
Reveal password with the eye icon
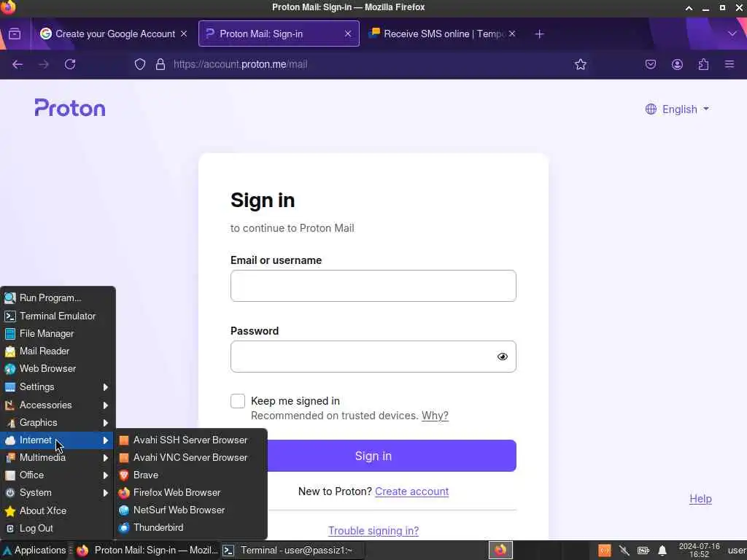pyautogui.click(x=502, y=357)
